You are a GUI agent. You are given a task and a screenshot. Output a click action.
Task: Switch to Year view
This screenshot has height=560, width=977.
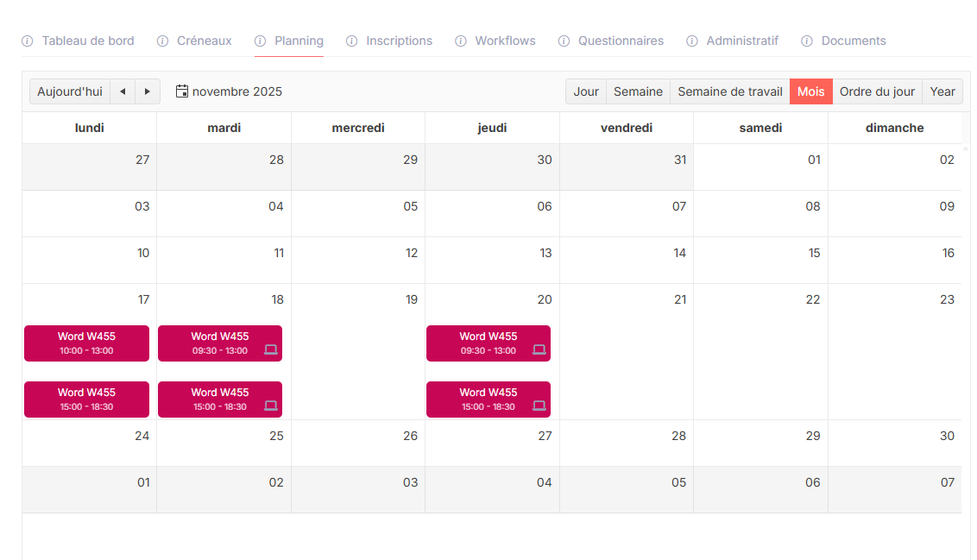(942, 91)
